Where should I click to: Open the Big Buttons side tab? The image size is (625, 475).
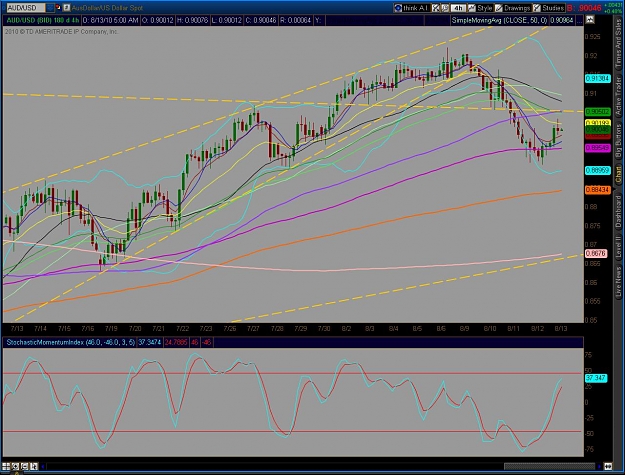point(619,140)
